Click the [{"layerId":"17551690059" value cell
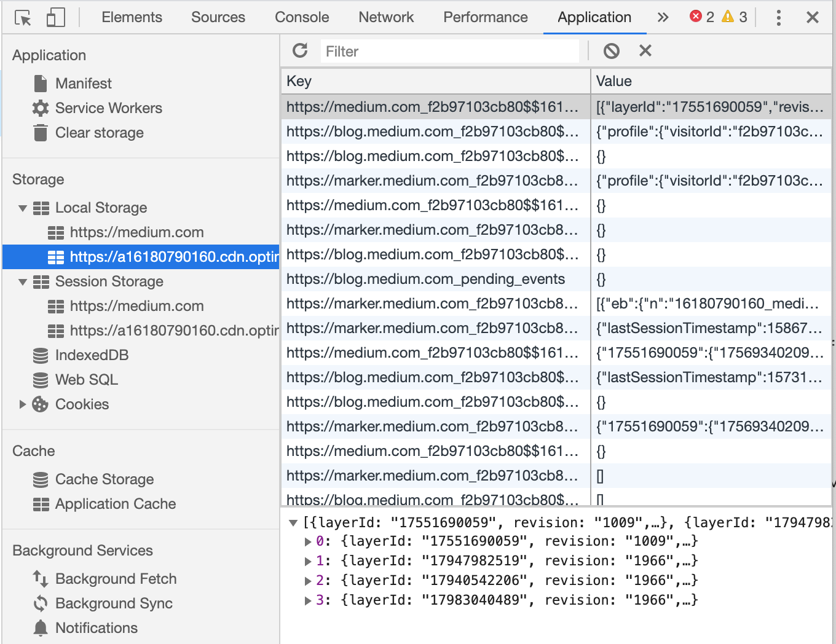The height and width of the screenshot is (644, 836). click(x=711, y=107)
